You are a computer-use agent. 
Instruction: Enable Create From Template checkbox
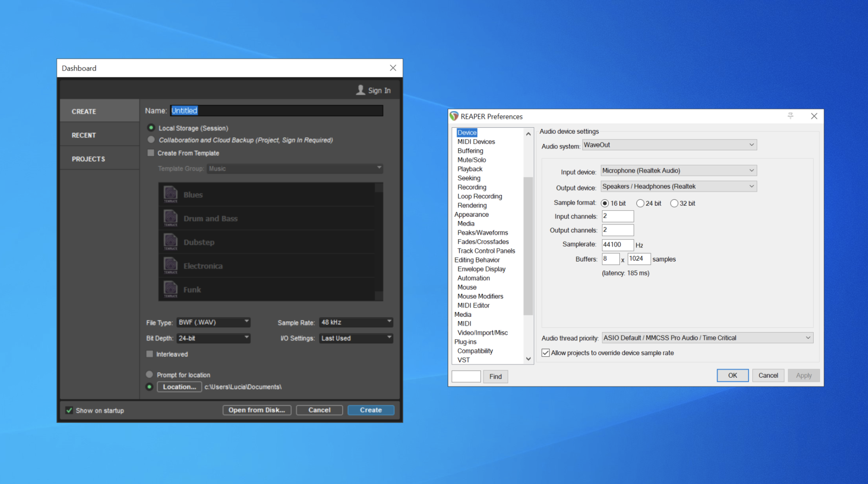pos(151,153)
